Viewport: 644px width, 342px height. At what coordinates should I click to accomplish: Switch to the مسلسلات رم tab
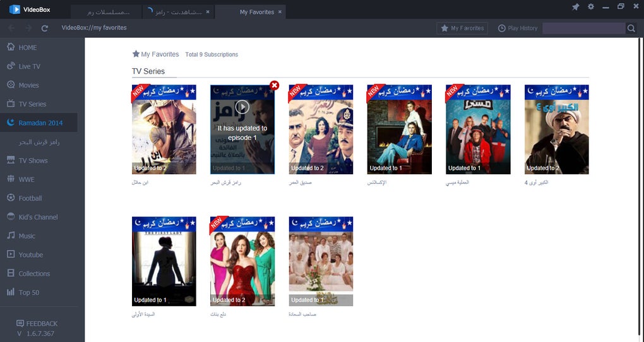pos(106,12)
